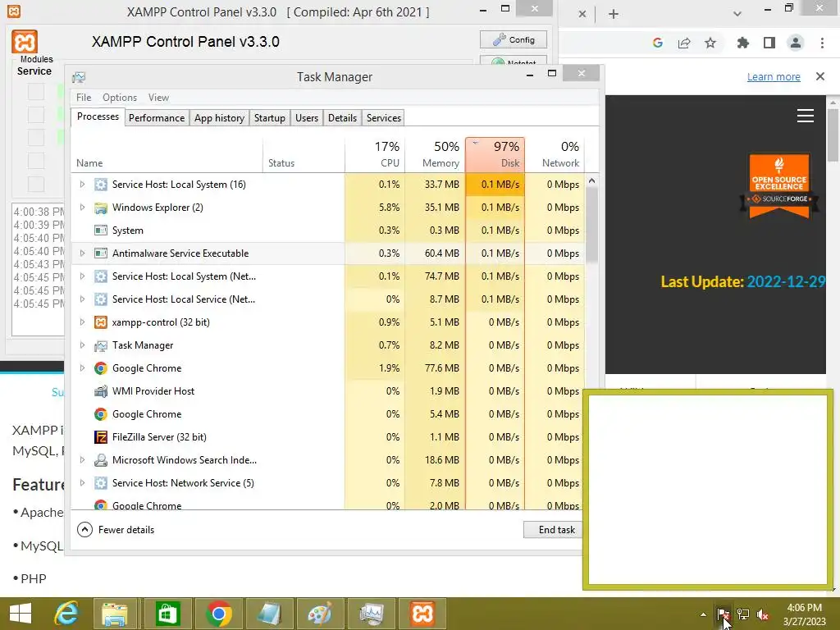Viewport: 840px width, 630px height.
Task: Switch to the App history tab
Action: point(219,118)
